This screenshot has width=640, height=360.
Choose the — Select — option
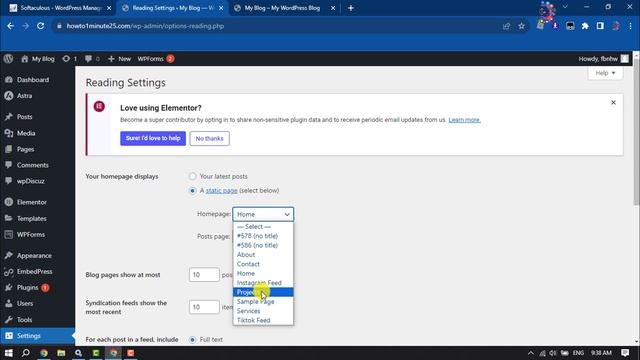point(263,227)
